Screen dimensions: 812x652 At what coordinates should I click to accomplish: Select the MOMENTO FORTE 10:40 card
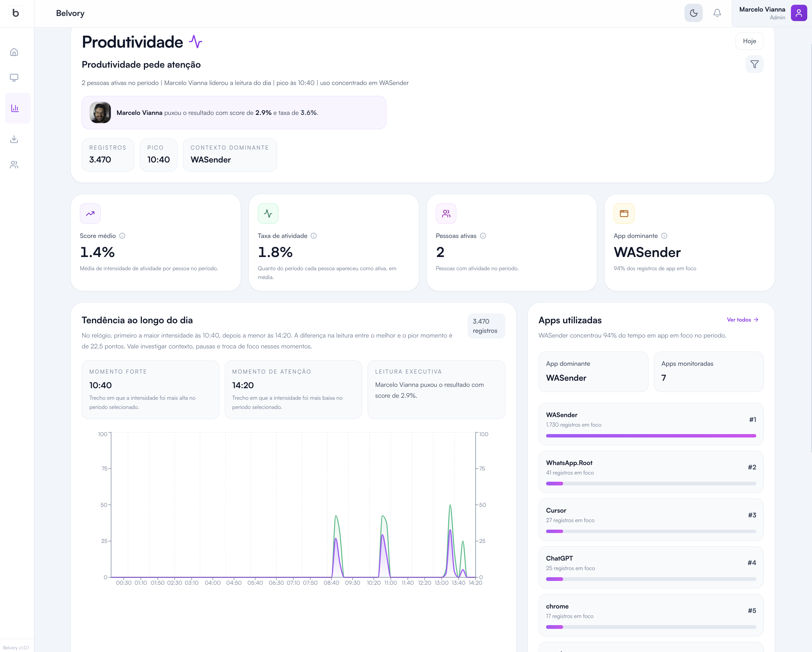[x=150, y=390]
